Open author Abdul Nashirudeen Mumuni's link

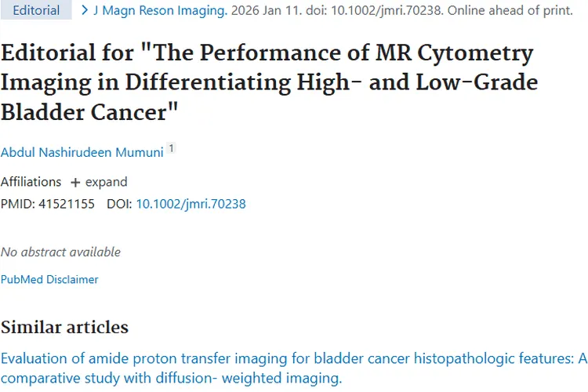point(82,152)
